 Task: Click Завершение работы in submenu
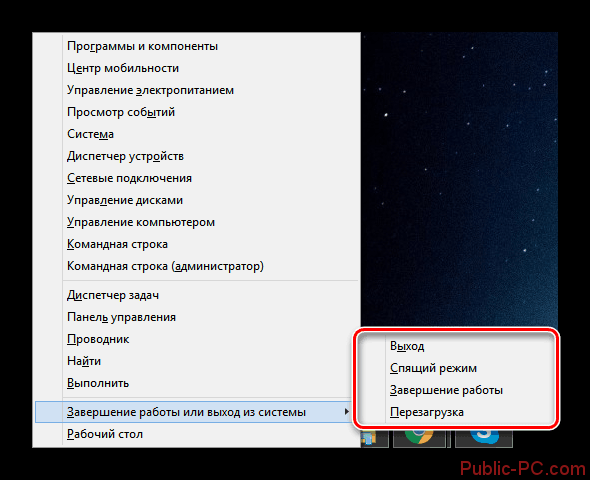click(446, 390)
